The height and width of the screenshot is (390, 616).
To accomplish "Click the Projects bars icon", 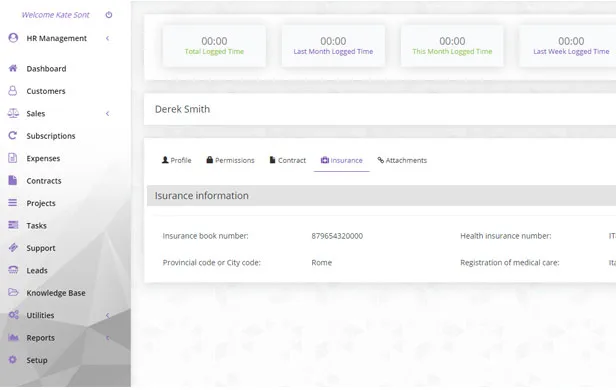I will coord(13,203).
